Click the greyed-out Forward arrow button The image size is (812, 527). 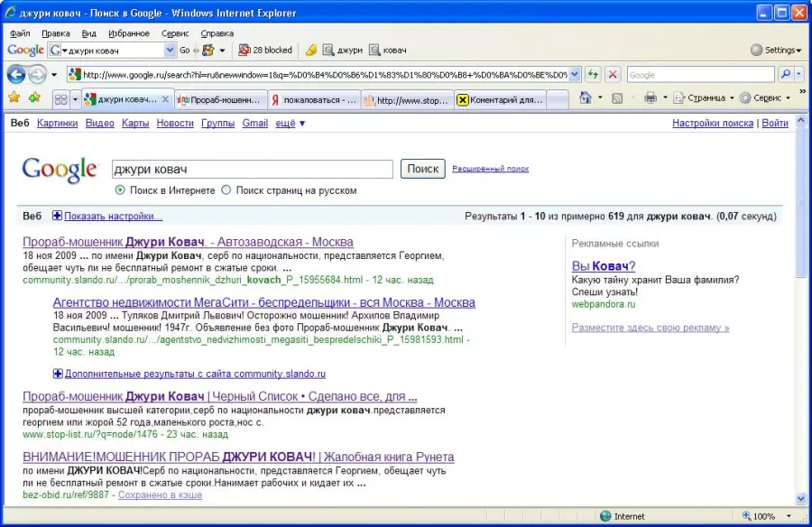(x=37, y=75)
